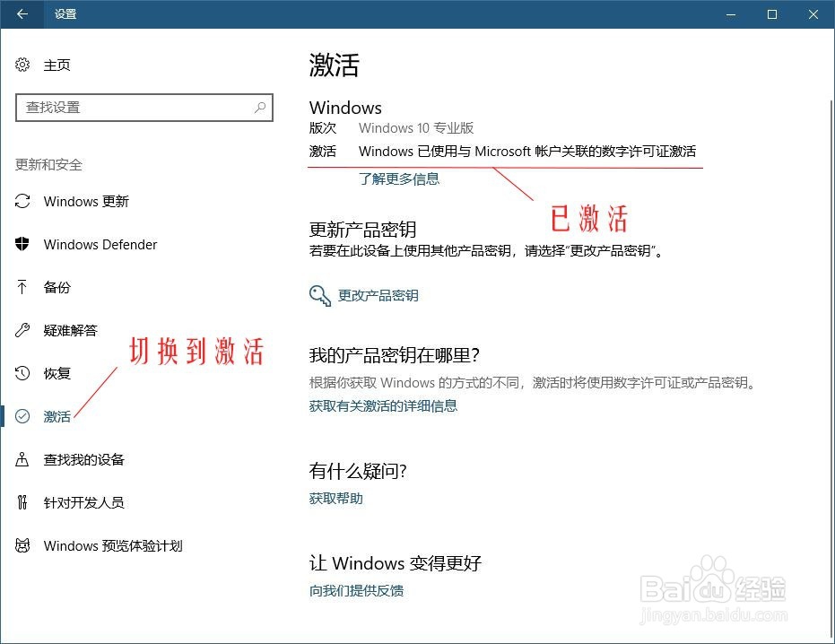Image resolution: width=835 pixels, height=644 pixels.
Task: Click the 激活 checkmark circle icon
Action: (22, 416)
